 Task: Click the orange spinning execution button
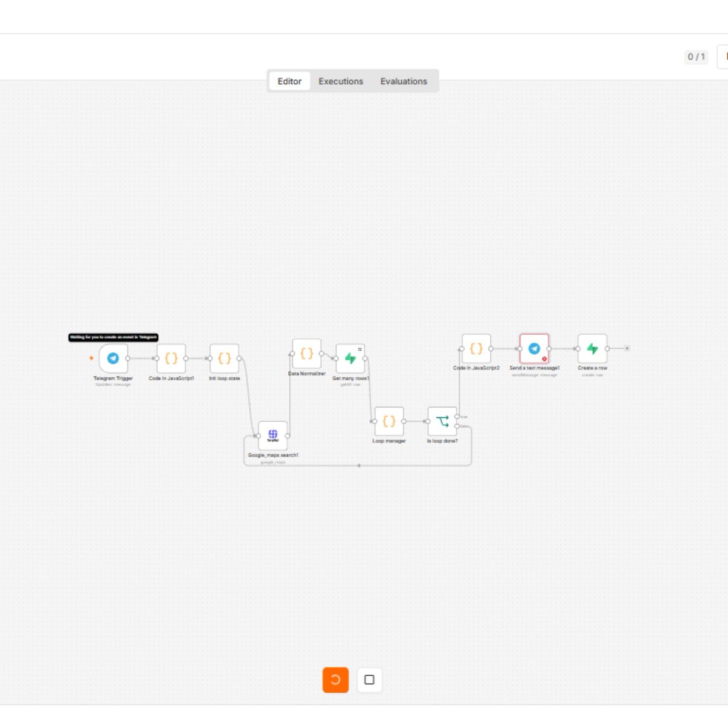tap(335, 679)
